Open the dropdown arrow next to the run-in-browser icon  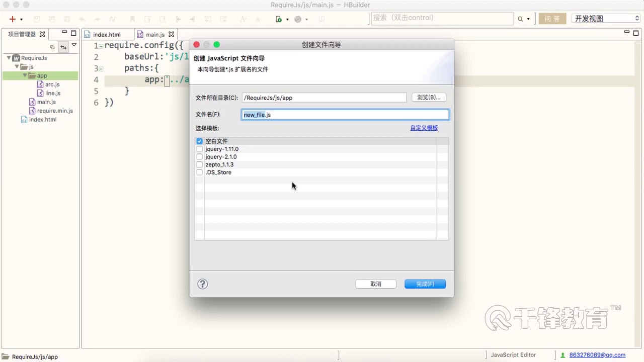(287, 20)
